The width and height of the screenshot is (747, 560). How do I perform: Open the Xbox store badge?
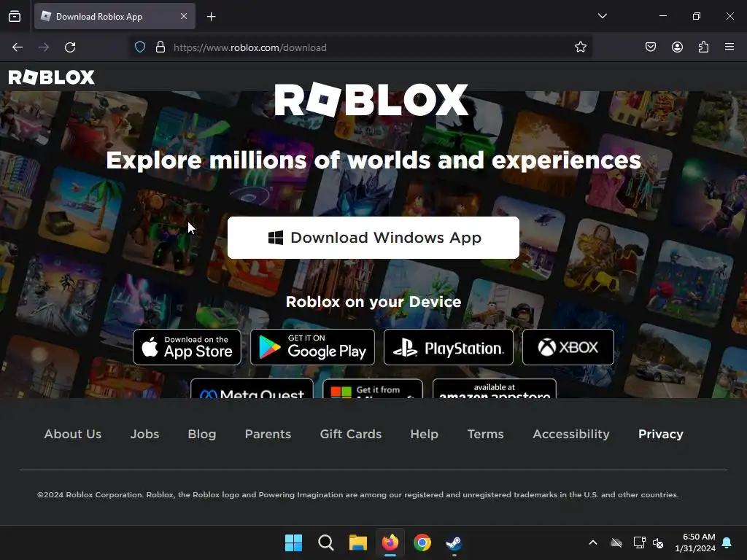click(568, 347)
